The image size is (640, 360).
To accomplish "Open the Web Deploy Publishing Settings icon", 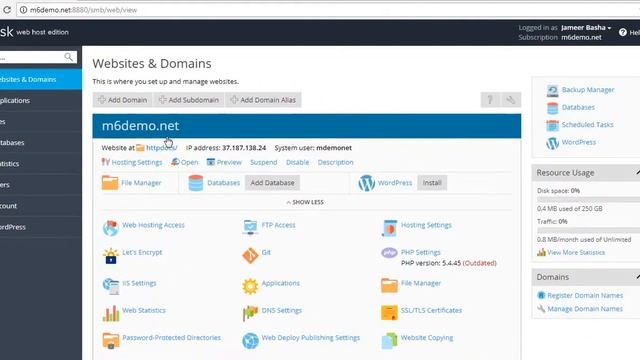I will click(x=250, y=341).
